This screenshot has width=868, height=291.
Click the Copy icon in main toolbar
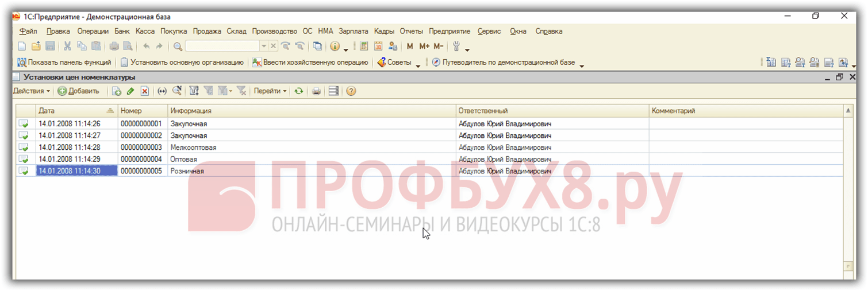(x=82, y=46)
